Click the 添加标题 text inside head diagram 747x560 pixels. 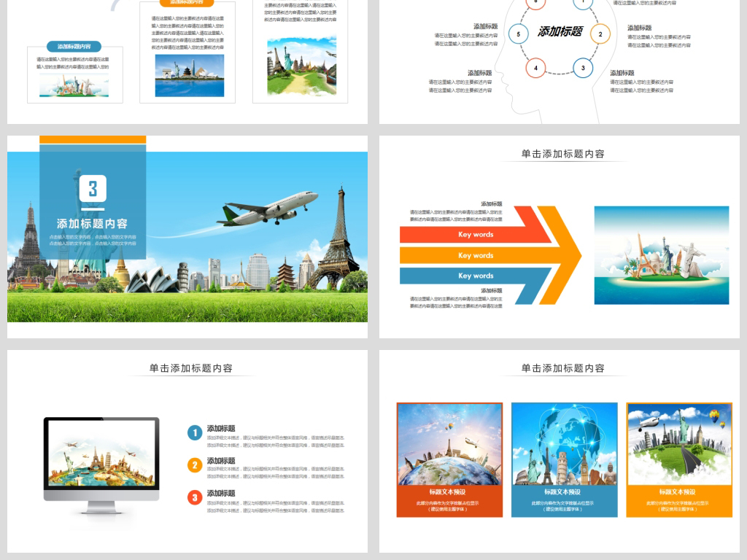click(x=560, y=31)
